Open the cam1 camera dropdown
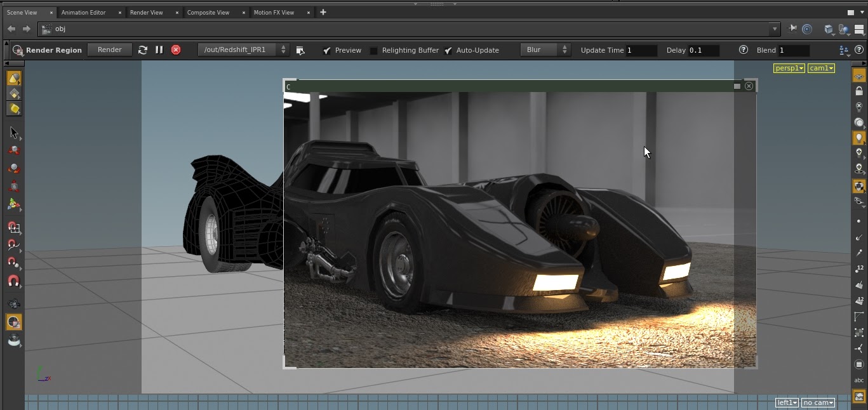This screenshot has width=868, height=410. pyautogui.click(x=821, y=68)
